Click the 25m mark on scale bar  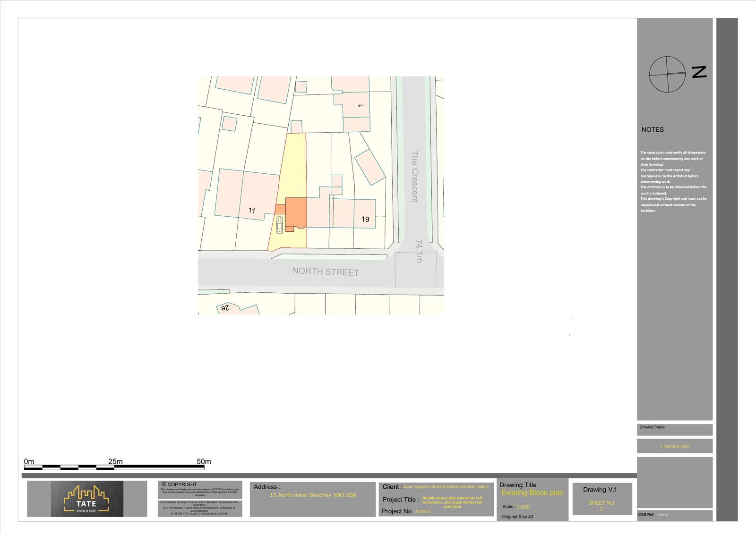(115, 461)
